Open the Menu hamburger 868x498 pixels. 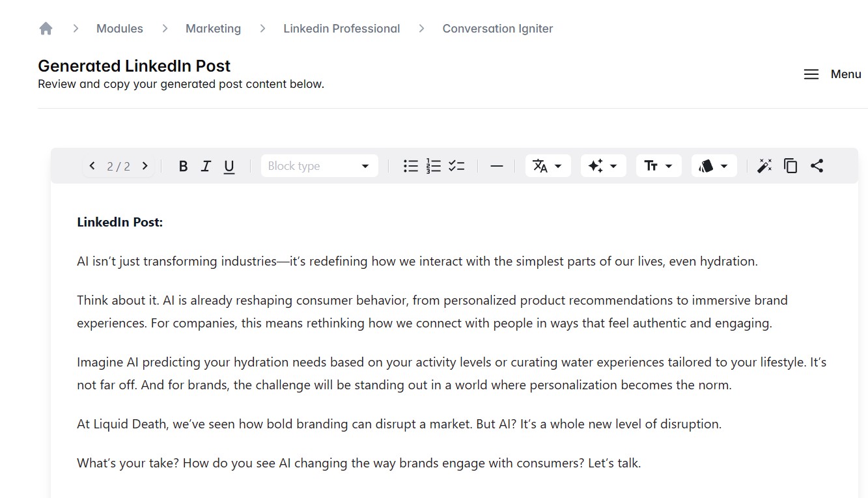(x=811, y=74)
